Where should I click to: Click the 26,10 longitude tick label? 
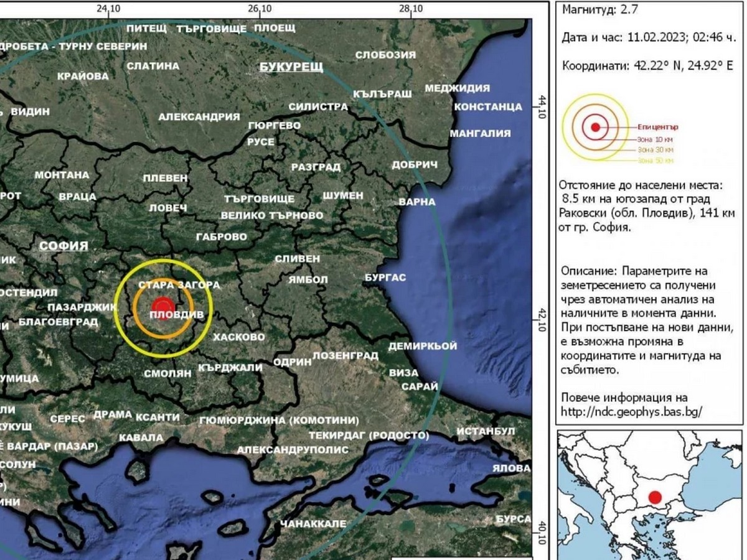pos(259,9)
